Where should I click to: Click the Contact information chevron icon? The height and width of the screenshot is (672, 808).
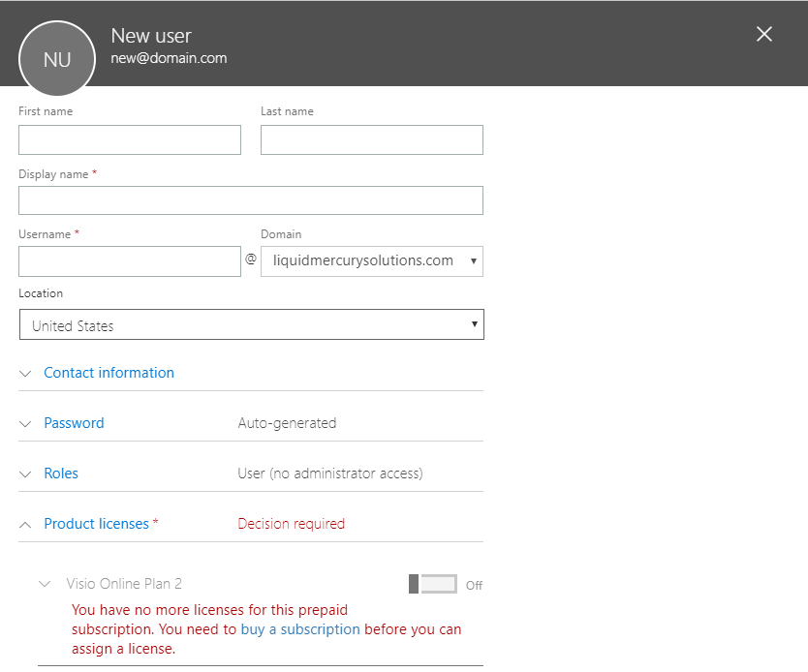[x=25, y=374]
